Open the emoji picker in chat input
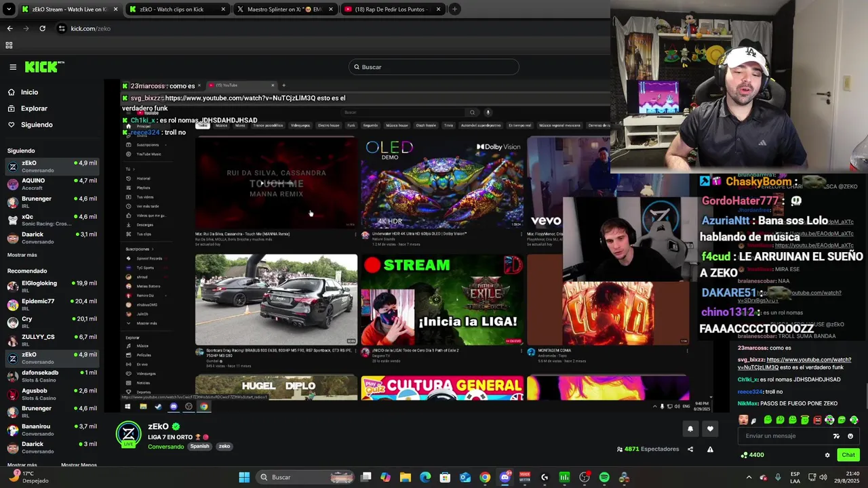 point(850,436)
